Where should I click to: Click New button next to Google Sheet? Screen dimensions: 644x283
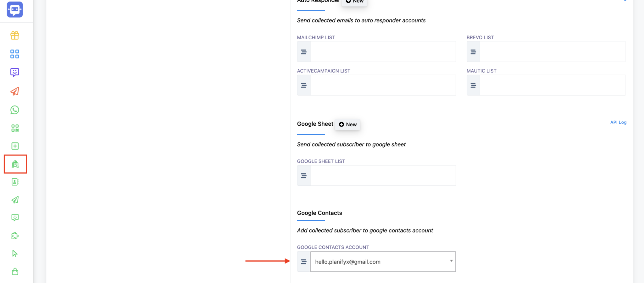tap(348, 124)
